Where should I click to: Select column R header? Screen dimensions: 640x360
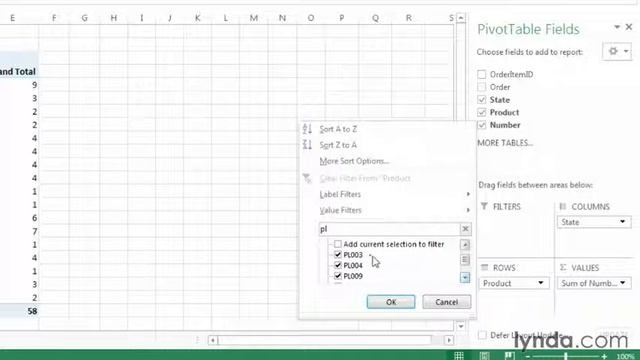click(x=409, y=18)
